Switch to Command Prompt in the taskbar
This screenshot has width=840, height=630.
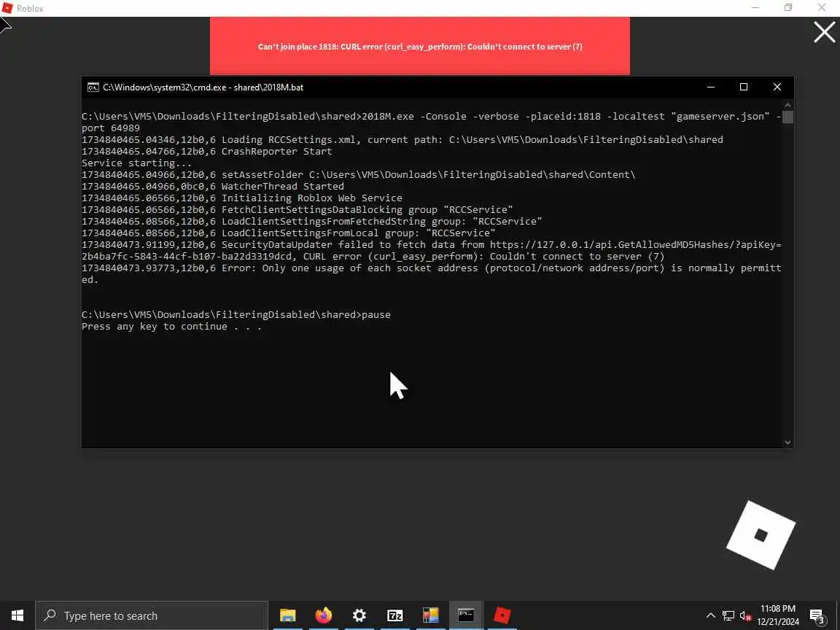pos(466,615)
